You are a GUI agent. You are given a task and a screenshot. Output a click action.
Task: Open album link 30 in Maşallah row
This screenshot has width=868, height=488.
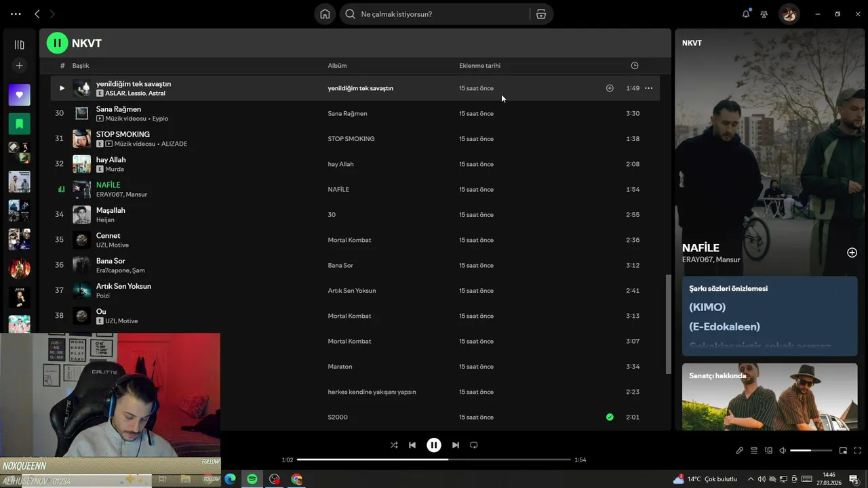[332, 215]
